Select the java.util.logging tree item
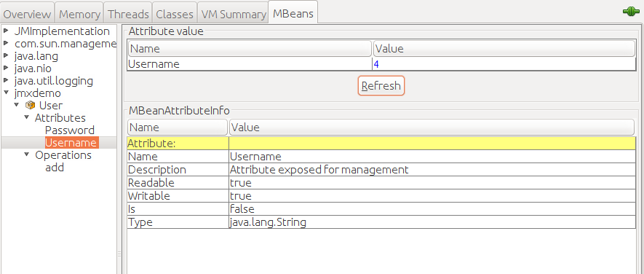This screenshot has height=274, width=644. pyautogui.click(x=54, y=81)
